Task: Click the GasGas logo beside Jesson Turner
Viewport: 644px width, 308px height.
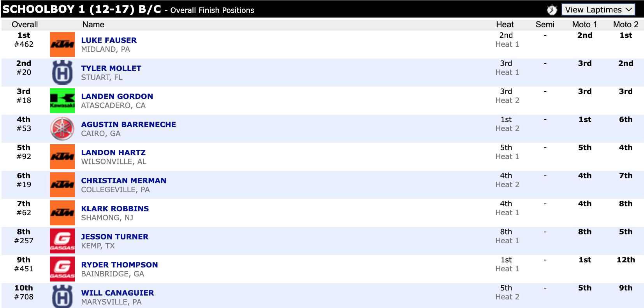Action: pyautogui.click(x=62, y=241)
